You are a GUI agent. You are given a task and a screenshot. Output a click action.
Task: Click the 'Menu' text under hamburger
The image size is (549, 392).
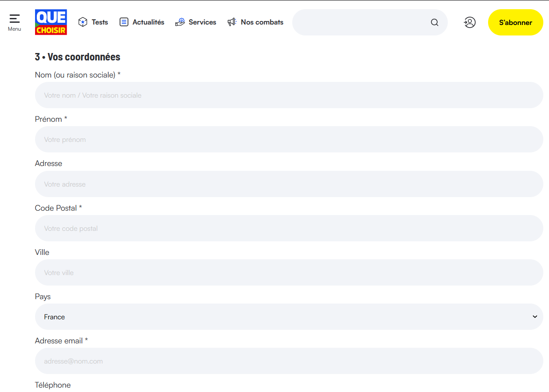point(14,29)
